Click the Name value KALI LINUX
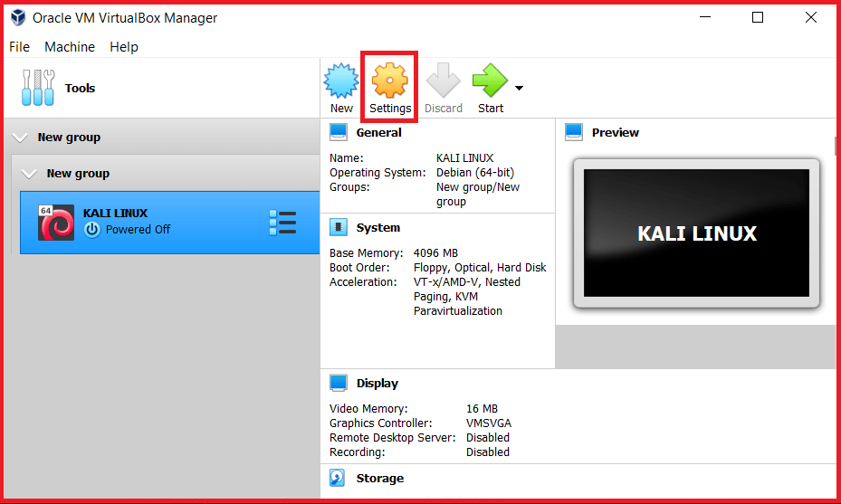Screen dimensions: 841x504 coord(465,158)
